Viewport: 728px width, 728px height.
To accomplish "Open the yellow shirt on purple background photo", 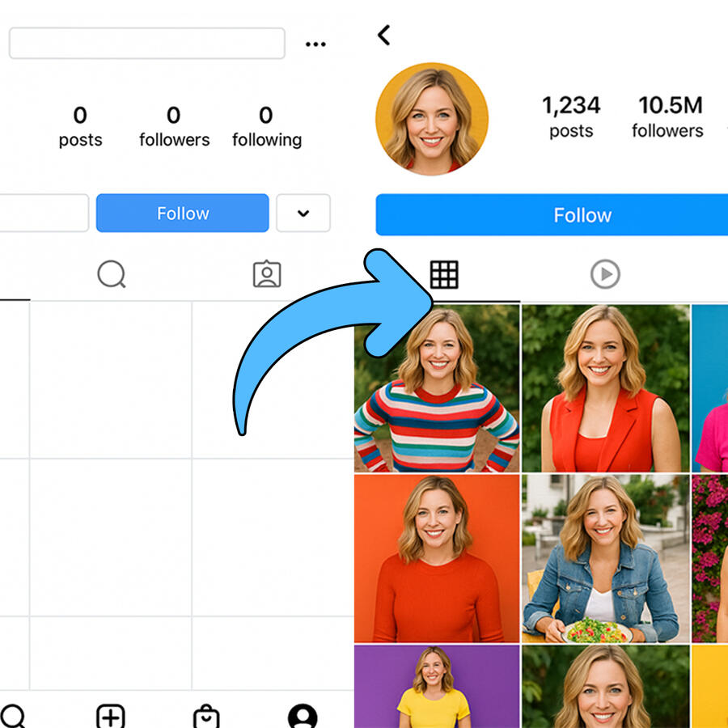I will [x=437, y=687].
